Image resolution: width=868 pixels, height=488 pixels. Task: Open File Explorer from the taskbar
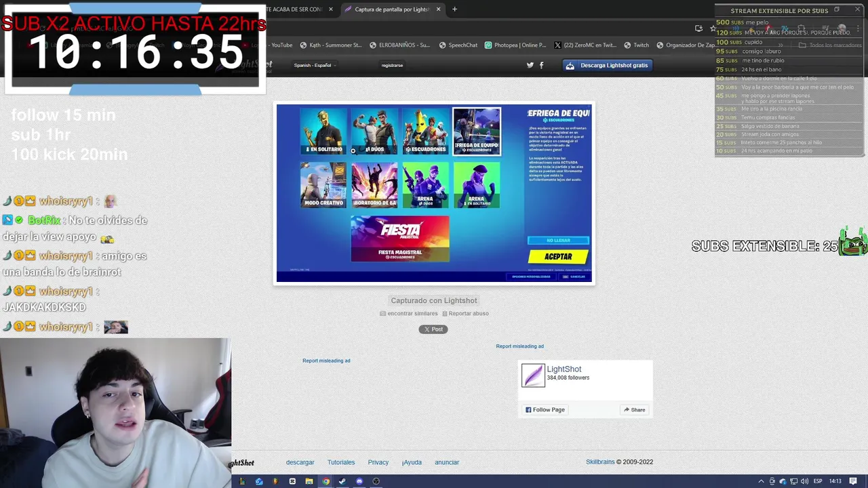point(309,481)
